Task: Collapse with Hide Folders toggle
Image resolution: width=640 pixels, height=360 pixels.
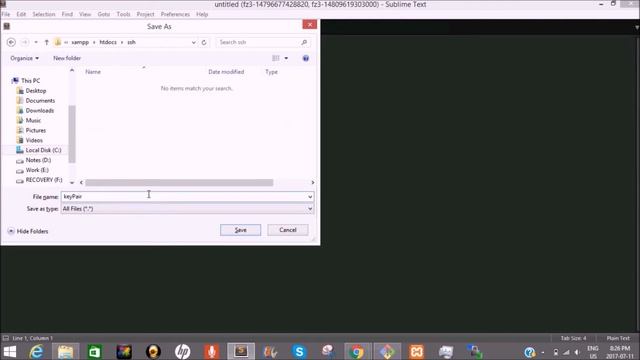Action: point(28,231)
